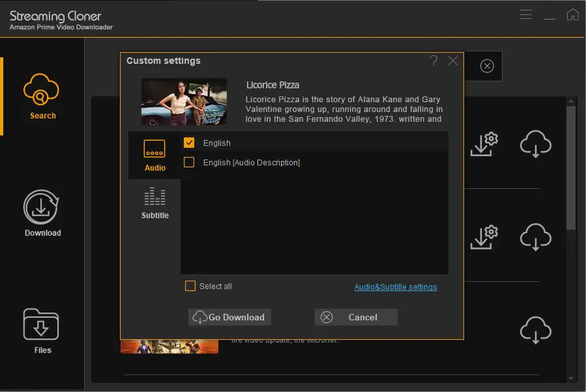Viewport: 586px width, 392px height.
Task: Check English [Audio Description] track
Action: pos(189,162)
